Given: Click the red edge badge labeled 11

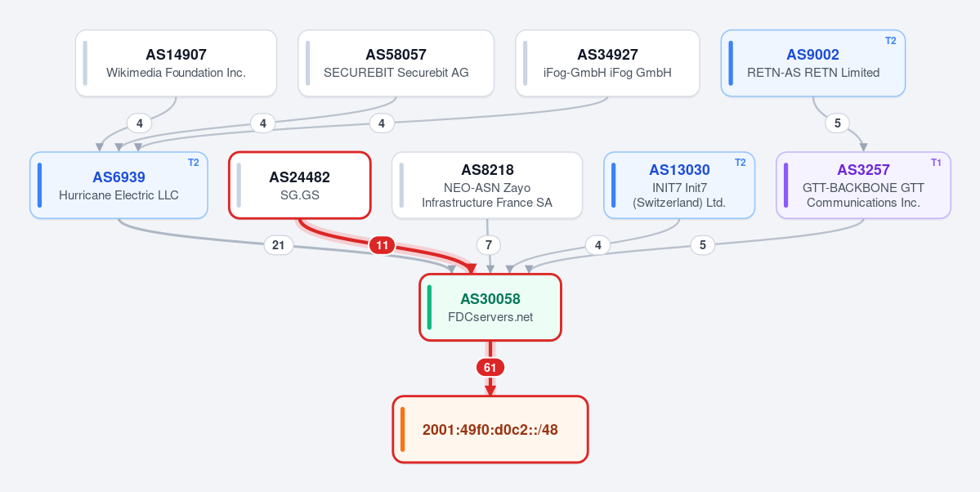Looking at the screenshot, I should tap(382, 246).
